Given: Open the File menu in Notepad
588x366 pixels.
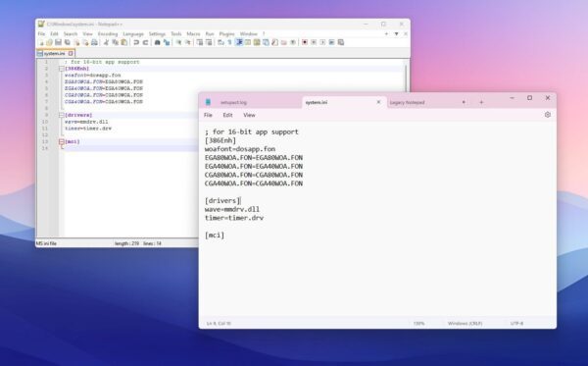Looking at the screenshot, I should tap(208, 115).
